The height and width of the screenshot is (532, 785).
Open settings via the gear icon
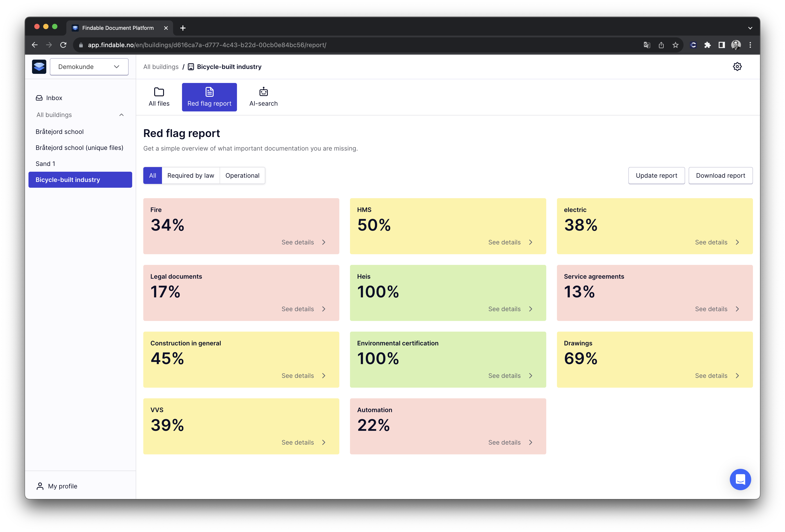pyautogui.click(x=737, y=66)
